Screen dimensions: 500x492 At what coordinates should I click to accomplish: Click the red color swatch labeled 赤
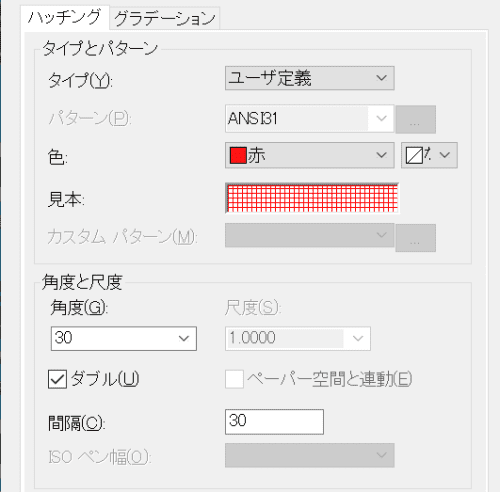[x=238, y=155]
